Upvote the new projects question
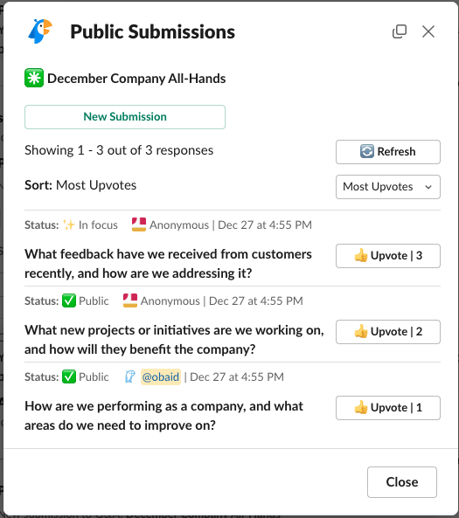The image size is (459, 518). (x=388, y=332)
